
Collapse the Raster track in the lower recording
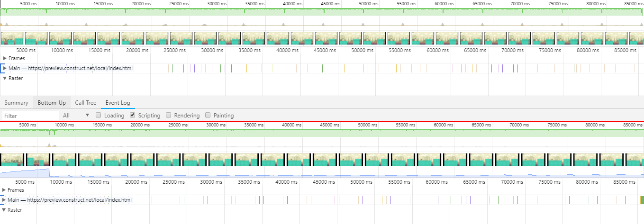point(5,210)
